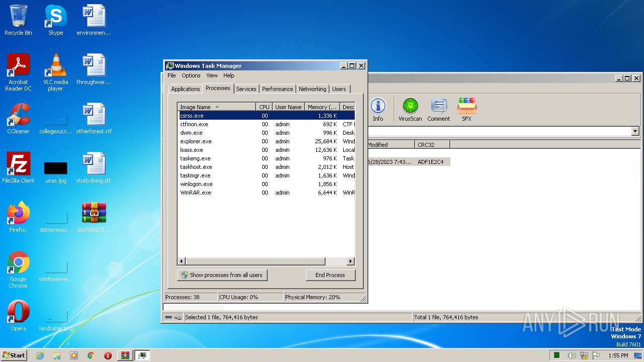Launch Skype from the desktop
Screen dimensions: 644x362
[55, 20]
